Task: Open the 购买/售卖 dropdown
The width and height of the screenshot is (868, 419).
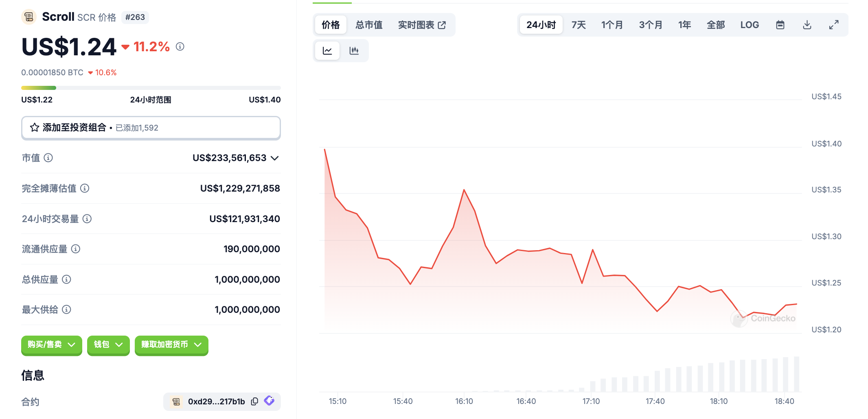Action: 51,345
